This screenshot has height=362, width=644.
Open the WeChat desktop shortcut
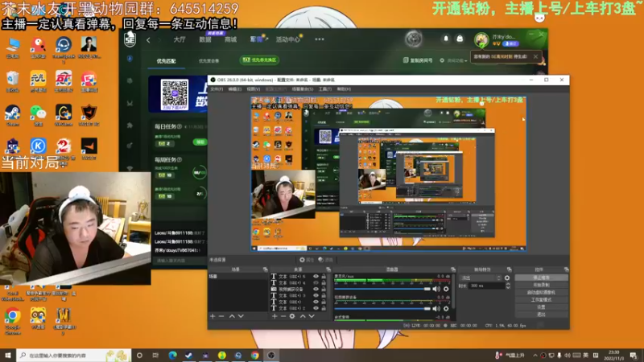tap(38, 113)
